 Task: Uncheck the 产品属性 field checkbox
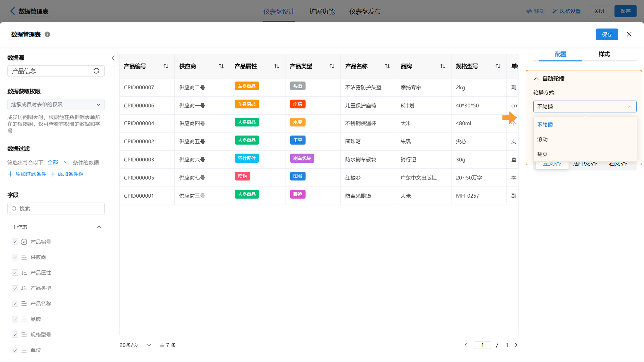15,273
